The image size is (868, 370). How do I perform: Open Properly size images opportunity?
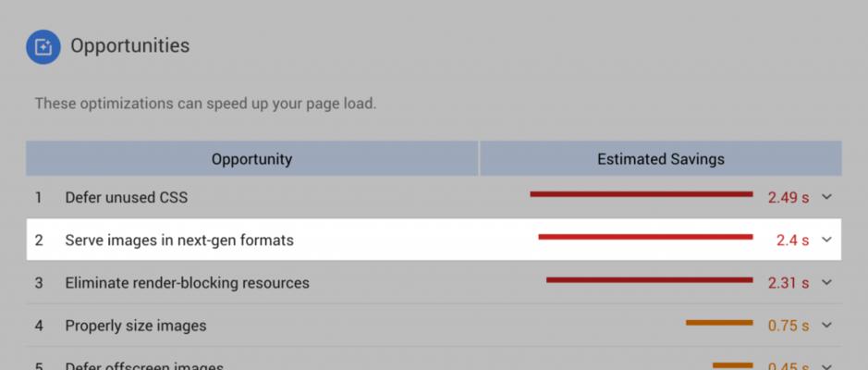click(x=434, y=325)
